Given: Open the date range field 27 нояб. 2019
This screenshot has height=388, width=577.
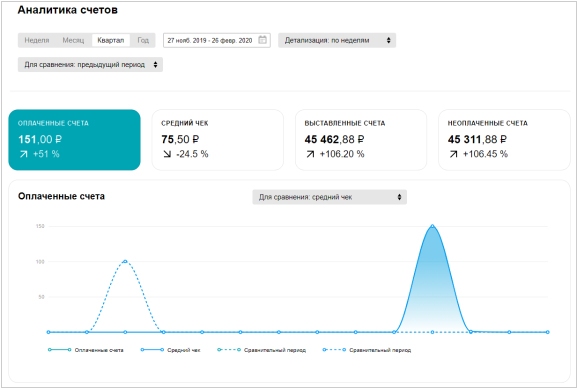Looking at the screenshot, I should [217, 40].
